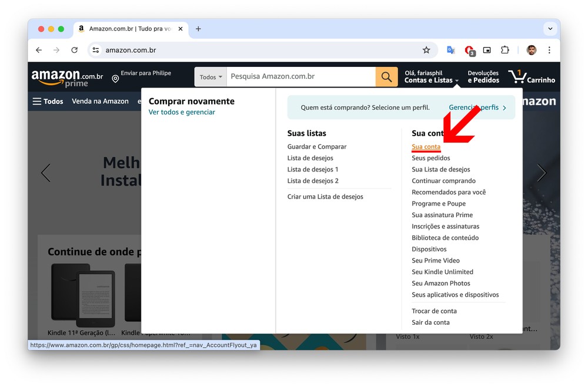Select Seus pedidos from account menu
This screenshot has width=588, height=387.
430,158
